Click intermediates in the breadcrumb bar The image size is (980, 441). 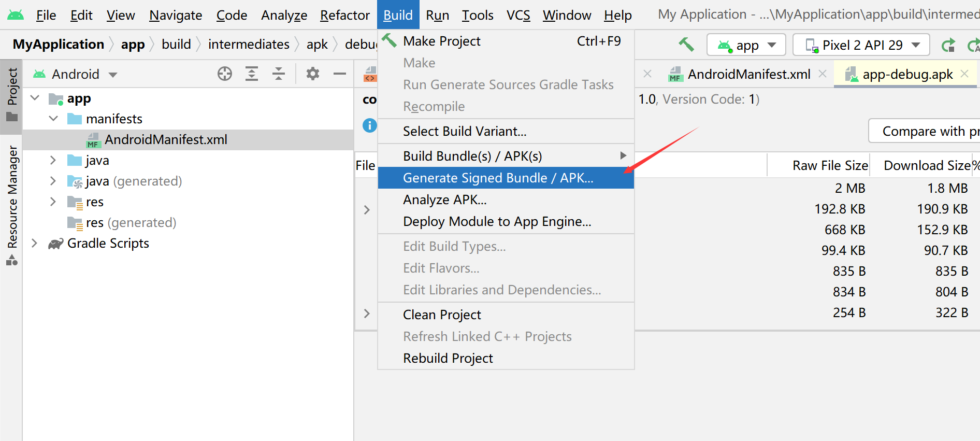[249, 44]
